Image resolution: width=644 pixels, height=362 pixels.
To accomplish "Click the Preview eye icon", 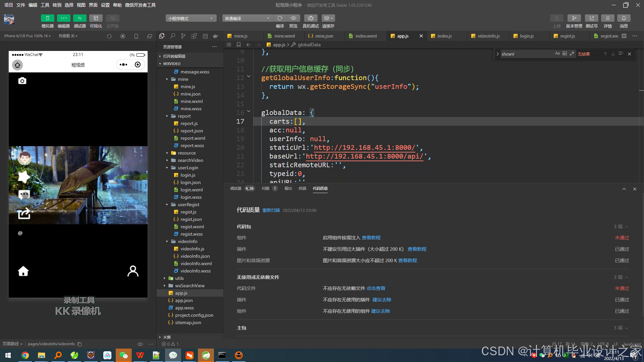I will pos(293,18).
